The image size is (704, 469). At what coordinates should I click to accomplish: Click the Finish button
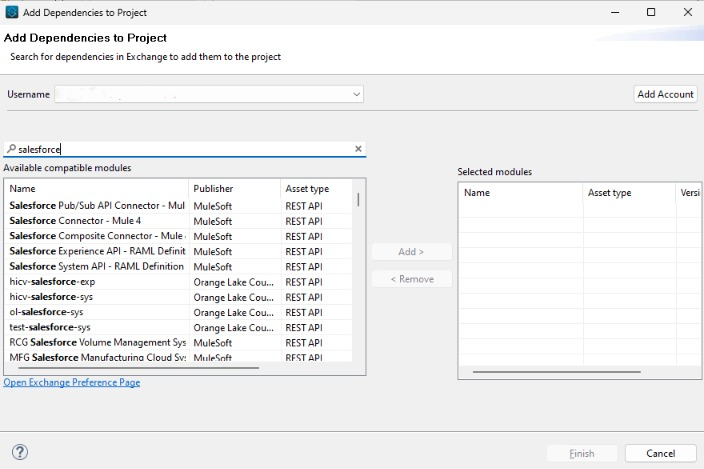pyautogui.click(x=582, y=453)
